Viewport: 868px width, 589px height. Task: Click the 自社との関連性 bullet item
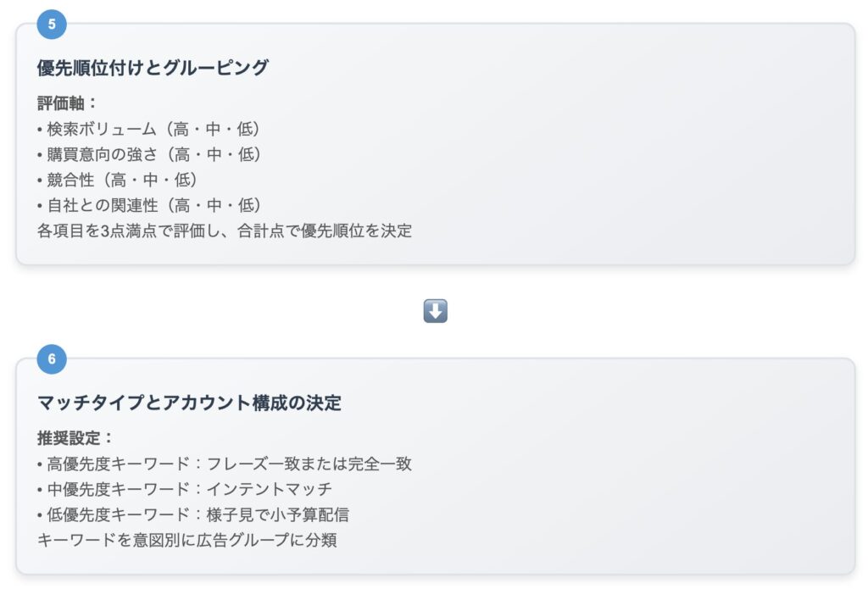coord(149,205)
